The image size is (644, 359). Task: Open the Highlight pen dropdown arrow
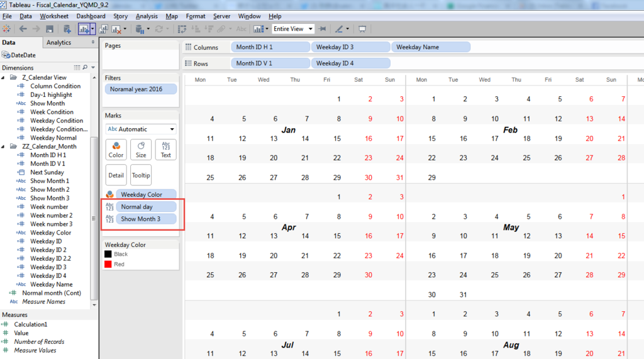pyautogui.click(x=347, y=29)
